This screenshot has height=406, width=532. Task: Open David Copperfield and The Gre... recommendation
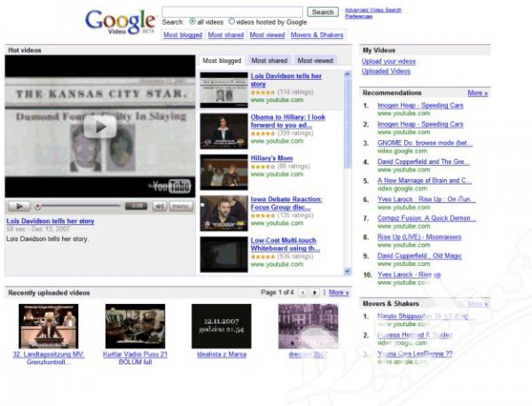coord(424,161)
